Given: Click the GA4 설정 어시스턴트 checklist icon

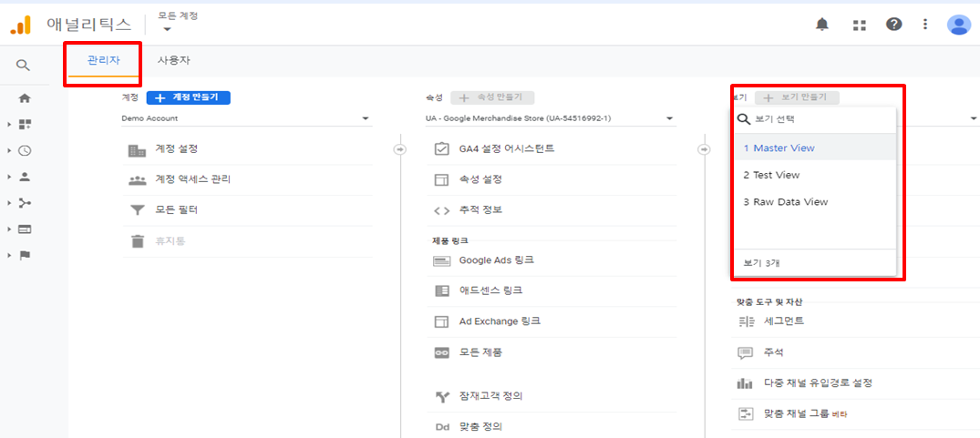Looking at the screenshot, I should click(x=442, y=149).
